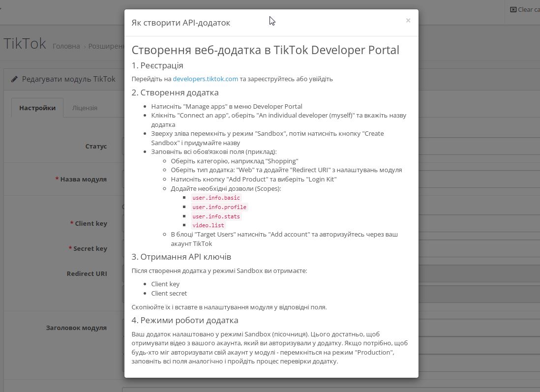The image size is (540, 392).
Task: Click the Заголовок модуля form label
Action: 76,328
